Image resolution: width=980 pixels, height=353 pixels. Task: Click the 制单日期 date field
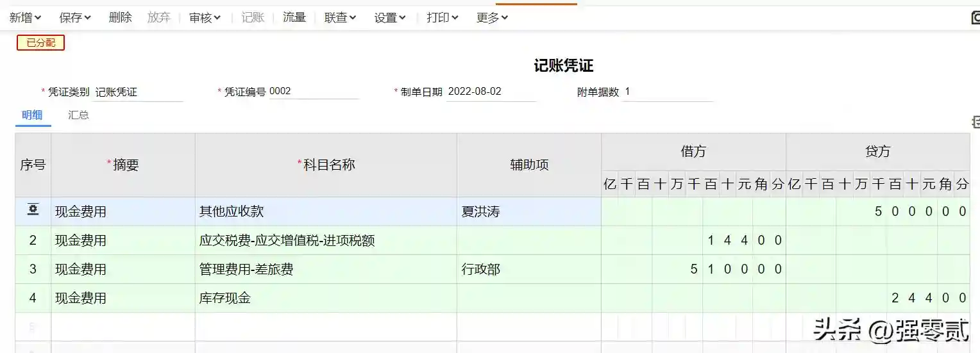(491, 92)
